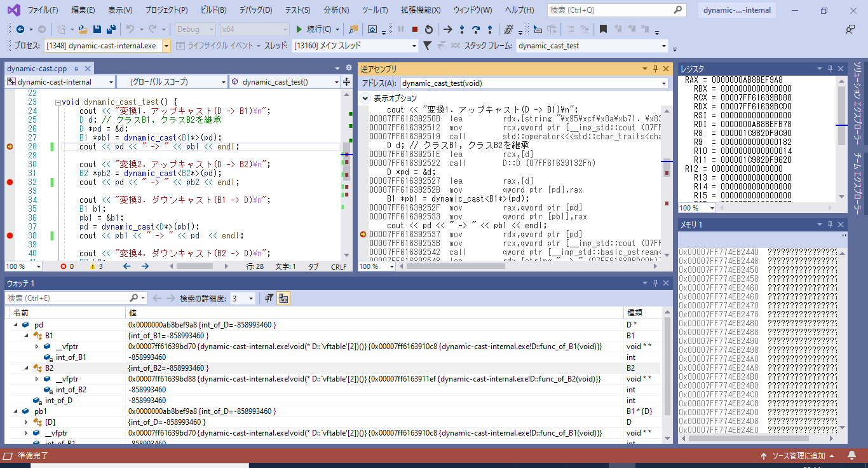Click the warnings count in editor footer
This screenshot has width=868, height=468.
click(x=96, y=266)
